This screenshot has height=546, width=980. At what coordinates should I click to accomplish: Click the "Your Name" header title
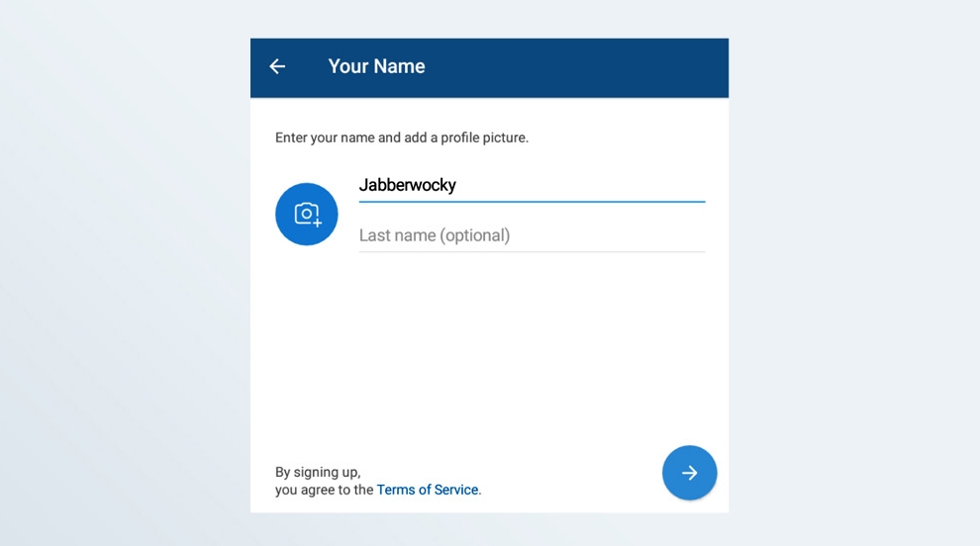point(376,66)
